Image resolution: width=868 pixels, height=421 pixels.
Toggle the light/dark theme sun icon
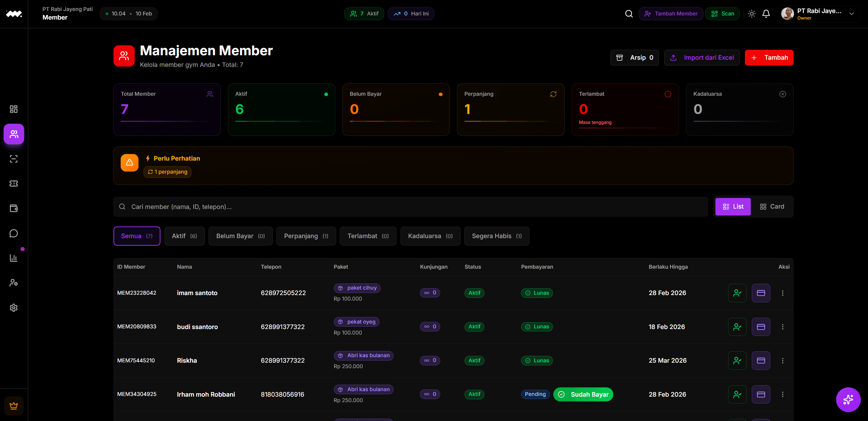point(751,14)
